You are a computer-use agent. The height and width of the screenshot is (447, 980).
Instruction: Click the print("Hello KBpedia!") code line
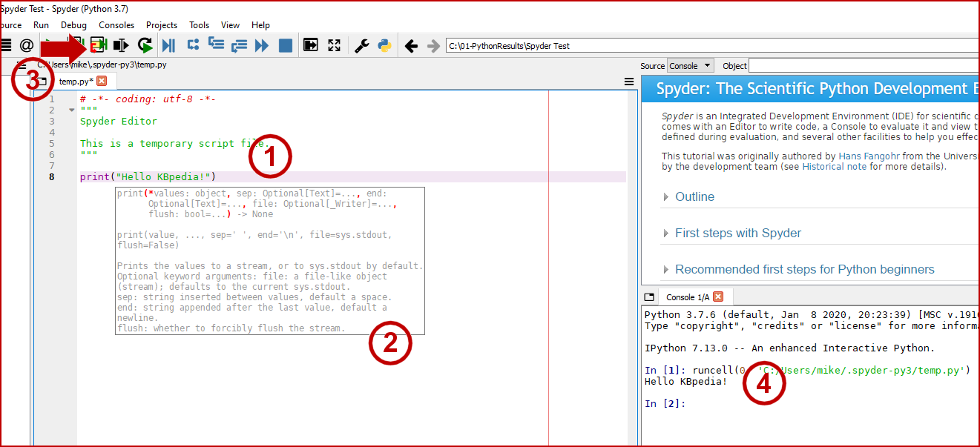(x=148, y=176)
